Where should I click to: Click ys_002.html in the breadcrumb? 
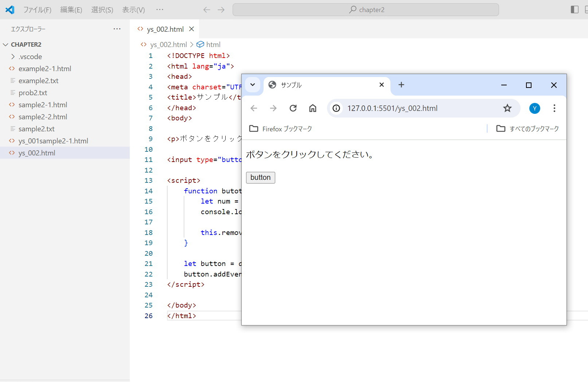point(168,45)
